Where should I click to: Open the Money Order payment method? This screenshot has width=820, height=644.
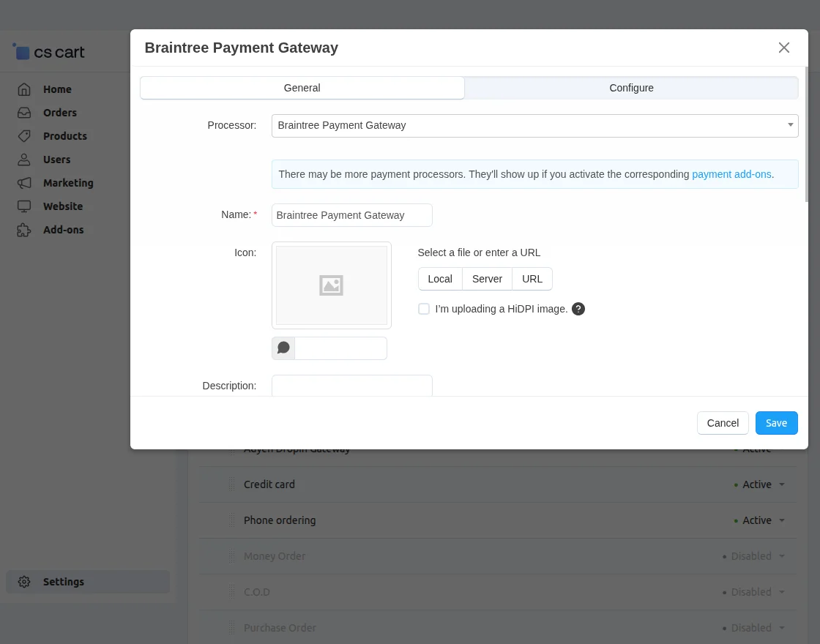point(275,556)
